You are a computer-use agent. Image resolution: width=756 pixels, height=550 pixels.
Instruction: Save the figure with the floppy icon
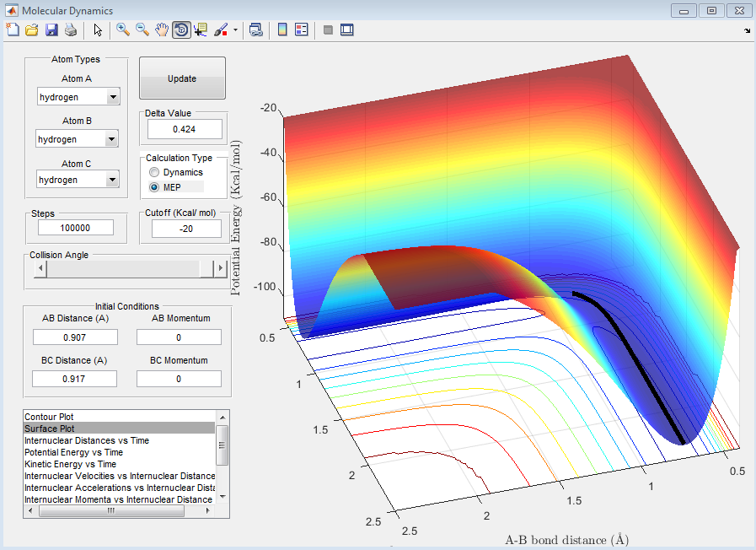point(51,30)
